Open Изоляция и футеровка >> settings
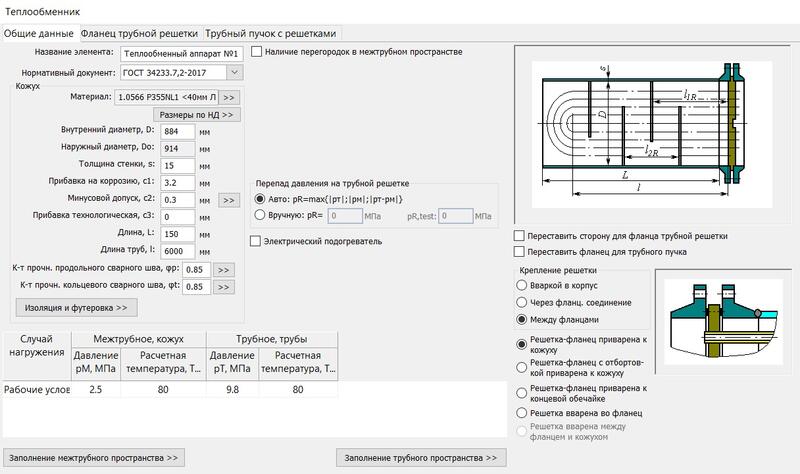This screenshot has width=800, height=474. tap(77, 308)
